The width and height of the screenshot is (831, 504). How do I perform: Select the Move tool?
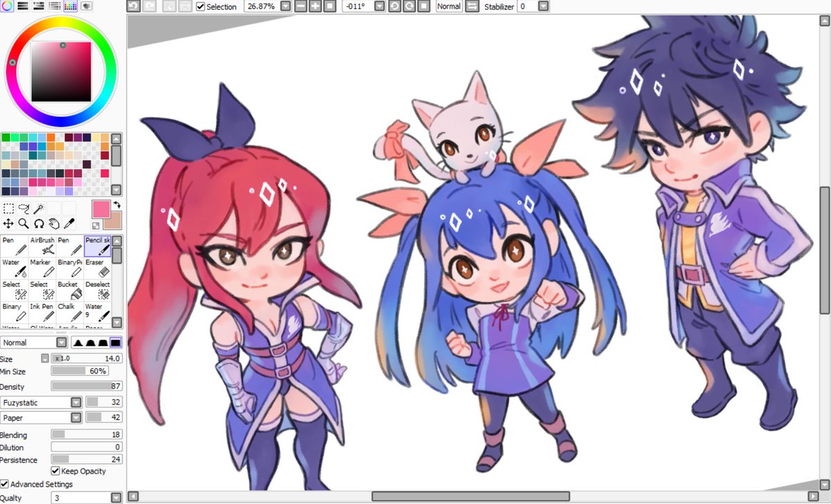(8, 223)
